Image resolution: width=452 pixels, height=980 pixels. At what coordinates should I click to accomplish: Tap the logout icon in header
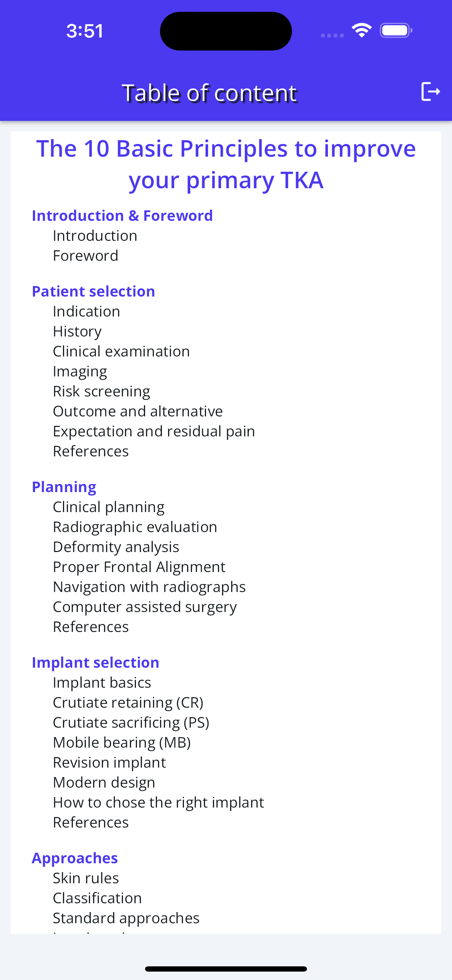click(431, 91)
